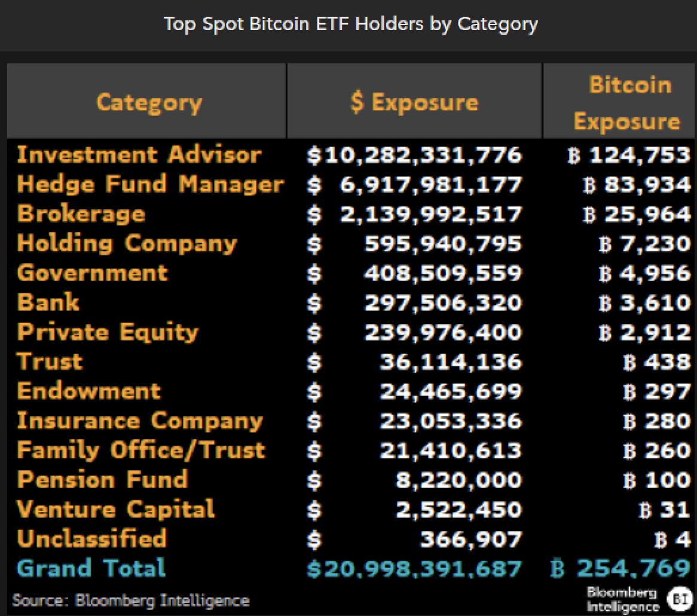The image size is (697, 616).
Task: Click the dollar sign in the Bank row
Action: (x=314, y=303)
